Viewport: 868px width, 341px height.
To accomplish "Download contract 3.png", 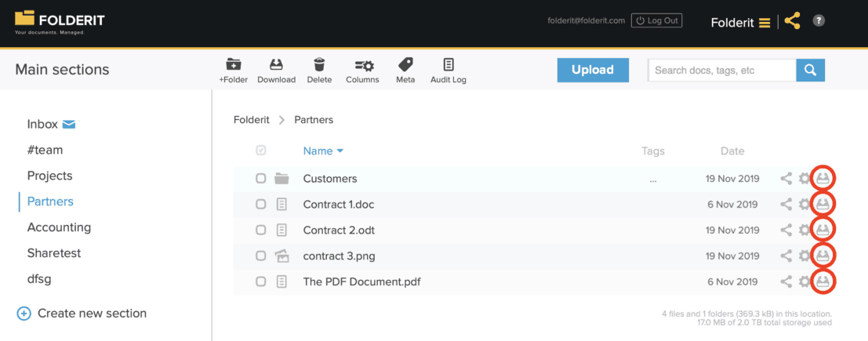I will pyautogui.click(x=823, y=256).
